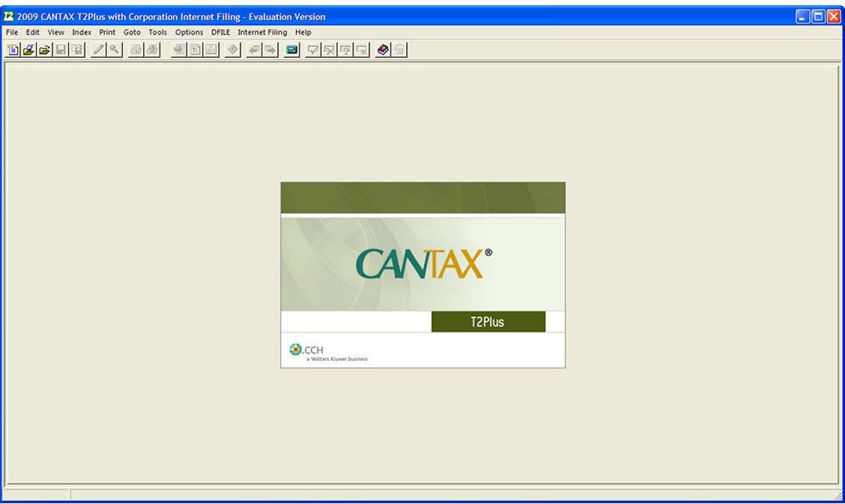Click the CANTAX T2Plus splash logo
Screen dimensions: 845x504
click(422, 262)
